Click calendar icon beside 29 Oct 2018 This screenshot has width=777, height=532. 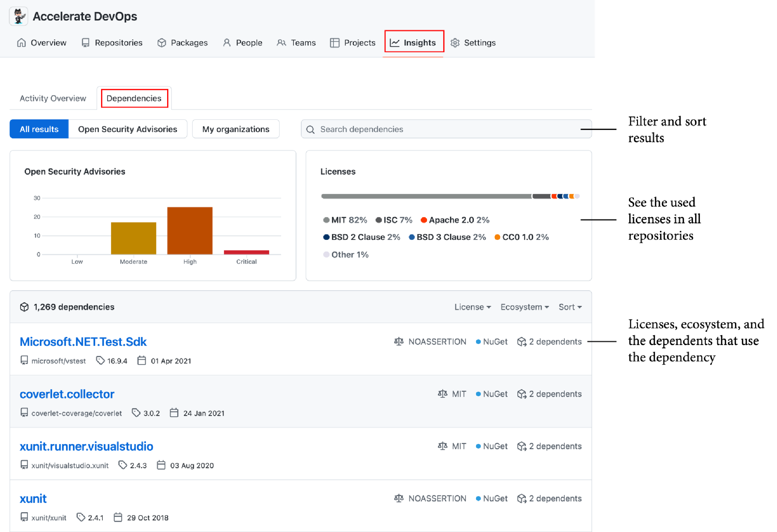(118, 517)
